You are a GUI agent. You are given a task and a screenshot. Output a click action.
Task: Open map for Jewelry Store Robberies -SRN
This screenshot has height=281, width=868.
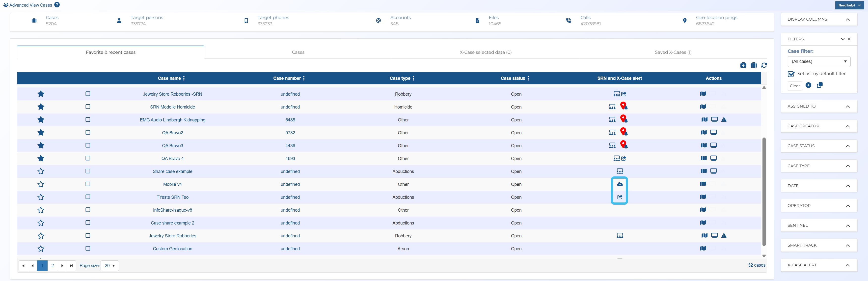pyautogui.click(x=703, y=94)
